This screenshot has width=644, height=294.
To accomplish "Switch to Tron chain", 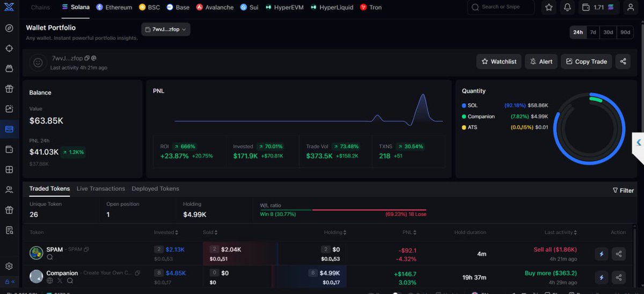I will tap(371, 8).
